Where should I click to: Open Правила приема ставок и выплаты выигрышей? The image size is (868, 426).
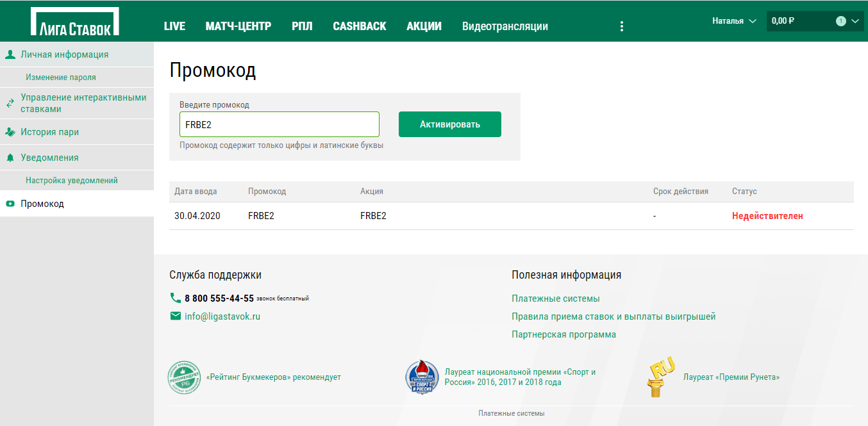(613, 316)
